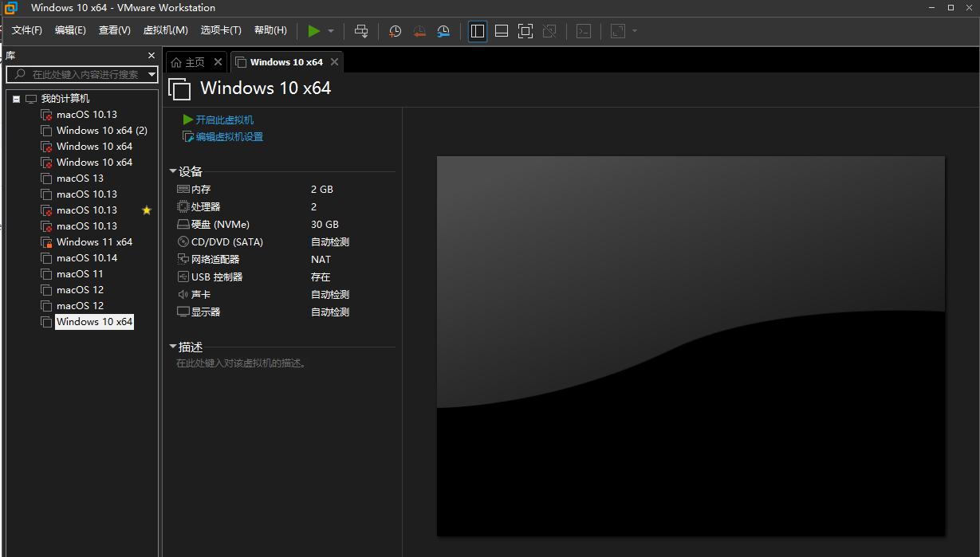The image size is (980, 557).
Task: Select Windows 11 x64 in library
Action: tap(94, 242)
